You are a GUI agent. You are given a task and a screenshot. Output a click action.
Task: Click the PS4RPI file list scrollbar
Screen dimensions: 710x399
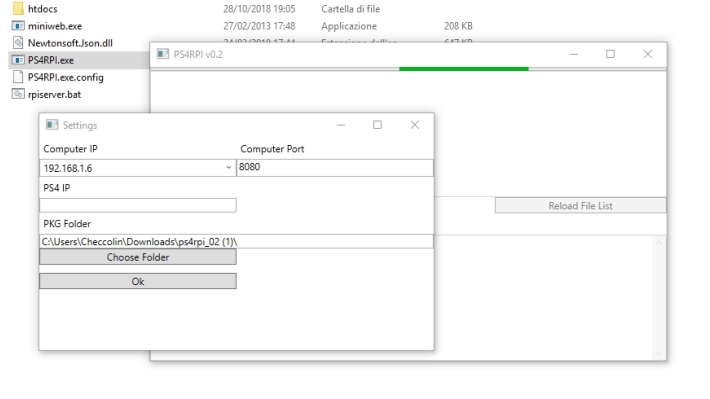click(659, 298)
